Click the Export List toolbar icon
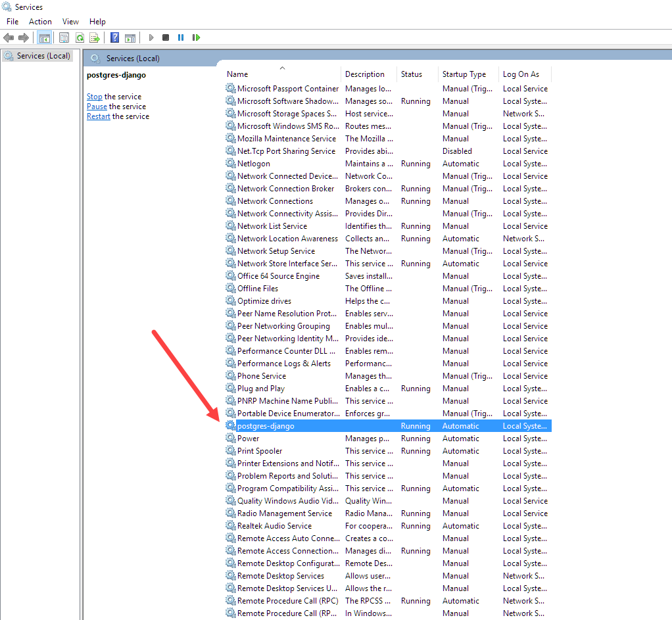 point(95,37)
